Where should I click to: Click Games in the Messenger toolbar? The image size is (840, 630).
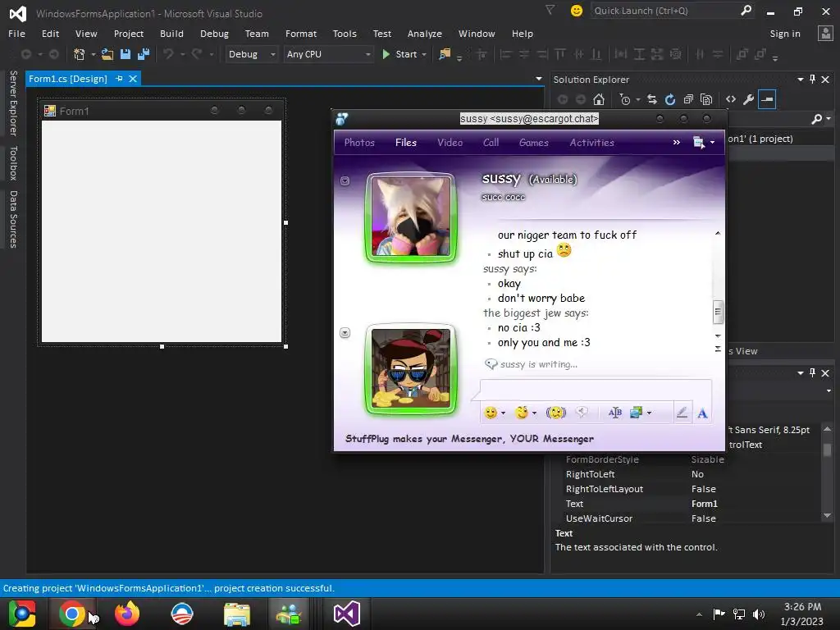point(533,143)
